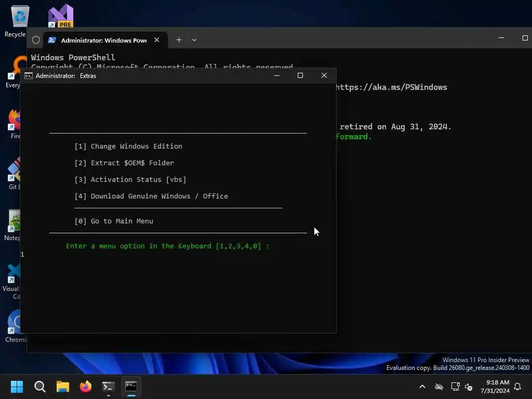
Task: Open the Visual Studio Preview desktop shortcut
Action: click(x=61, y=16)
